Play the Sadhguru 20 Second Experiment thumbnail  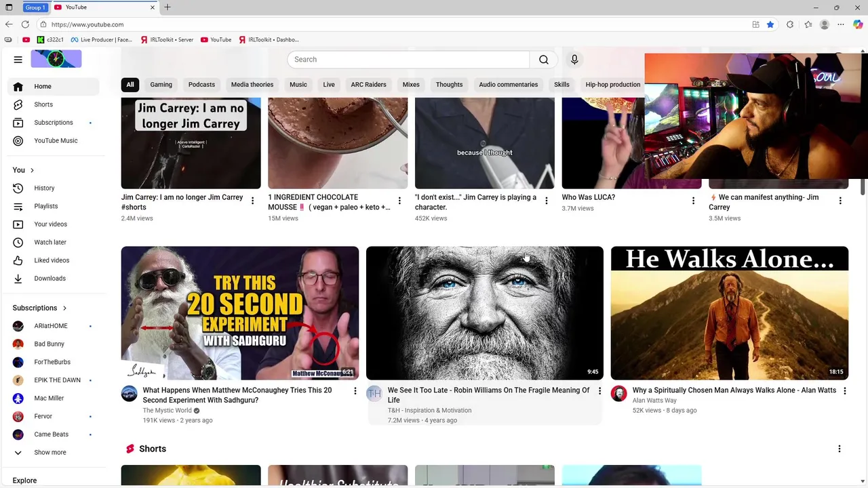(240, 312)
